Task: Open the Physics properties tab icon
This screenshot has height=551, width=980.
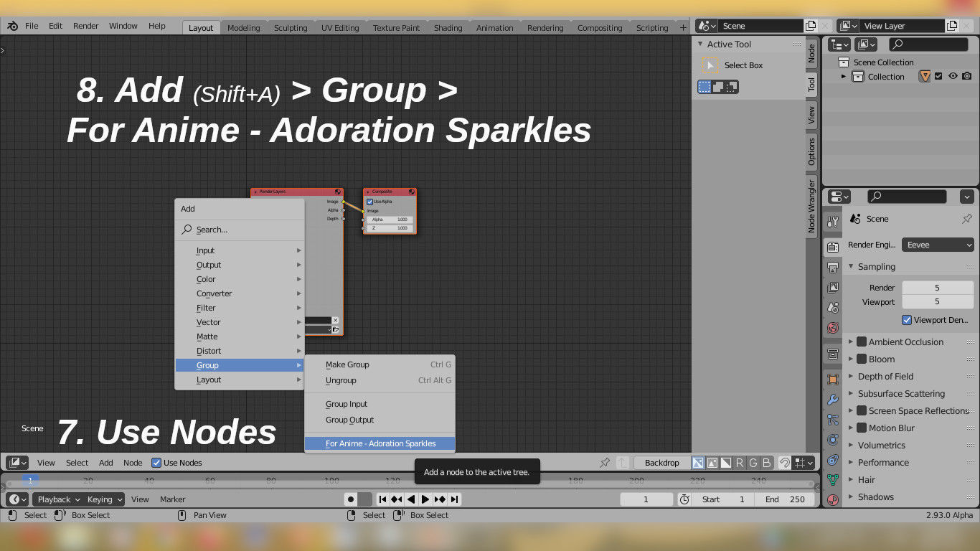Action: pos(832,440)
